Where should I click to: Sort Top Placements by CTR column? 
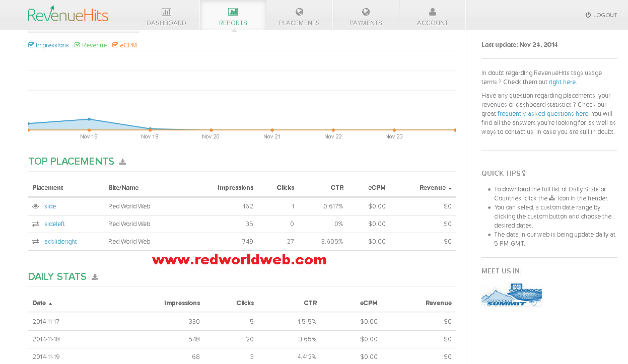[x=337, y=188]
